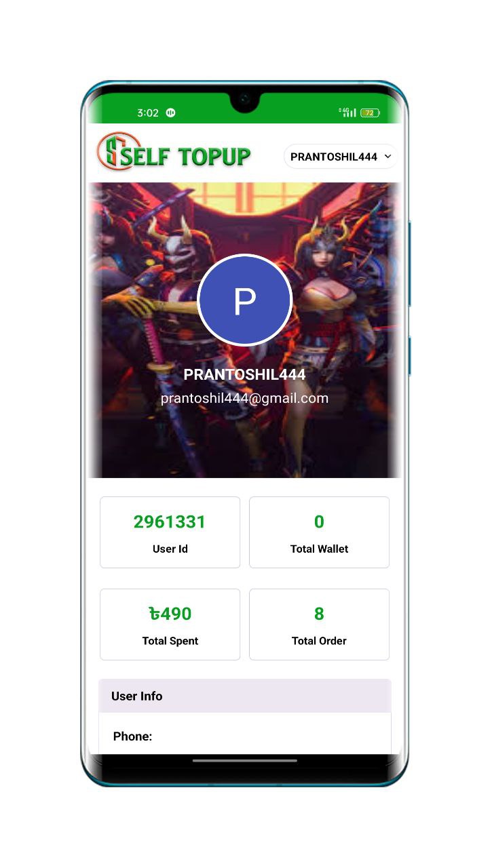Tap the clock showing 3:02

click(x=147, y=113)
